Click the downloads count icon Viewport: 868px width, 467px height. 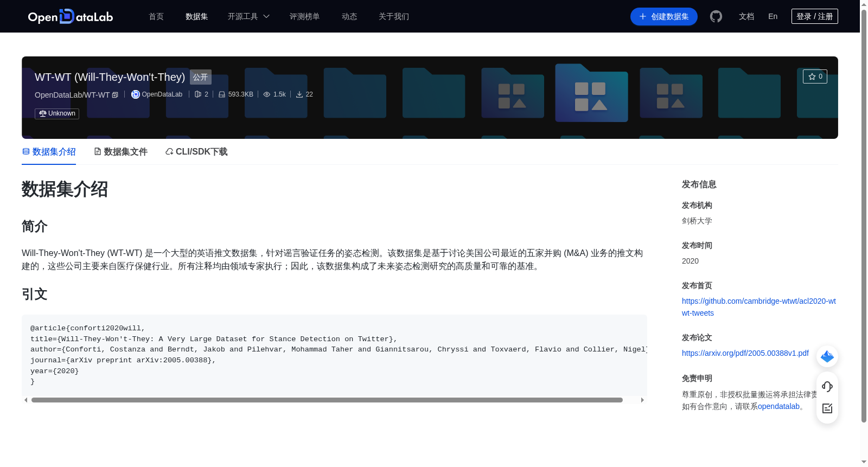[299, 94]
